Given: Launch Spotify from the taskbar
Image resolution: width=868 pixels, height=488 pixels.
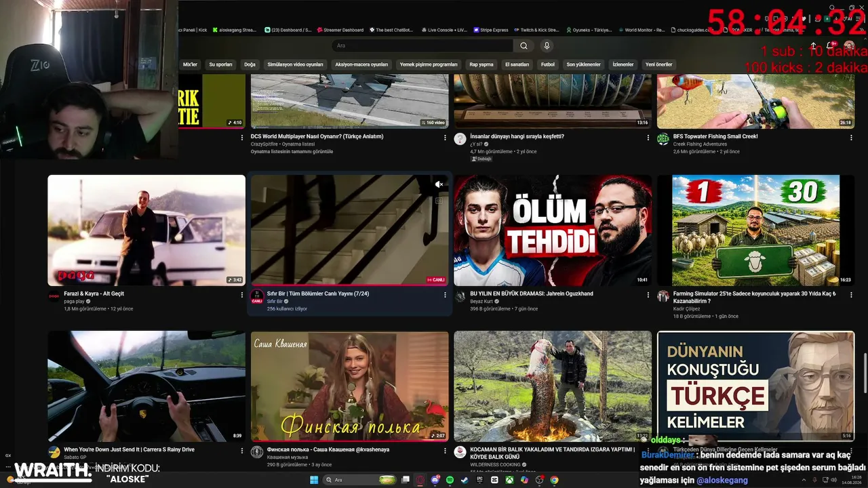Looking at the screenshot, I should click(x=450, y=480).
